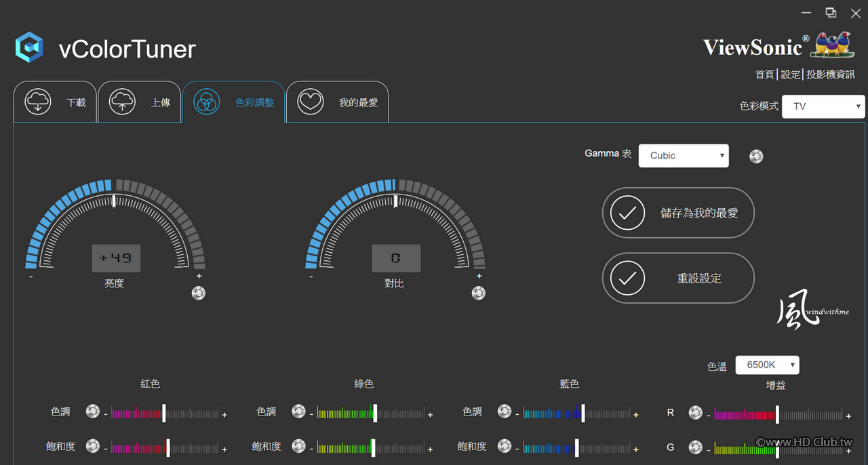Expand the 色溫 6500K dropdown
Viewport: 868px width, 465px height.
pyautogui.click(x=768, y=365)
